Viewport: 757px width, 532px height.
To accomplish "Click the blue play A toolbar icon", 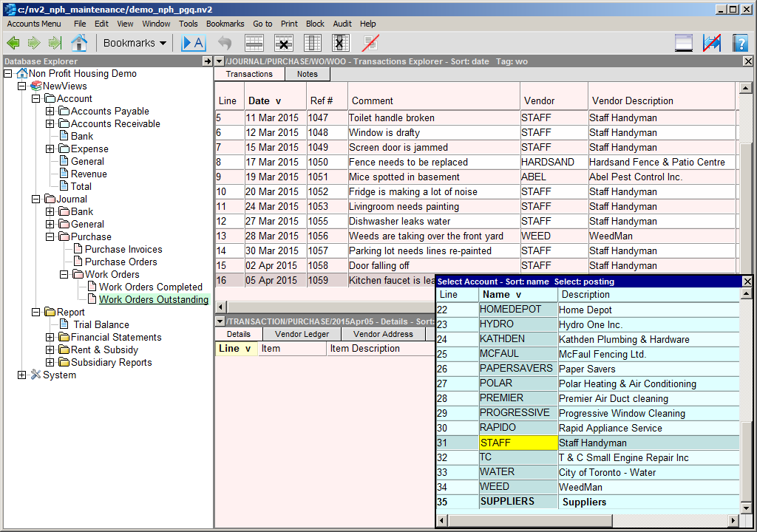I will click(194, 43).
